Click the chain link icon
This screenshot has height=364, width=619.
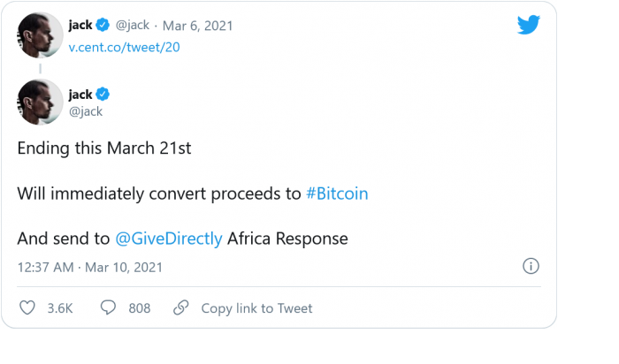[x=181, y=307]
